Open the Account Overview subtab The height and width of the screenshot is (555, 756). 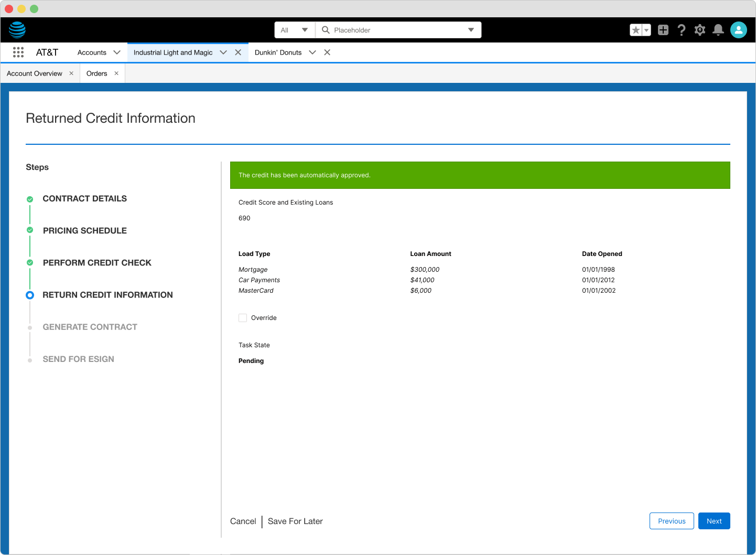[35, 73]
